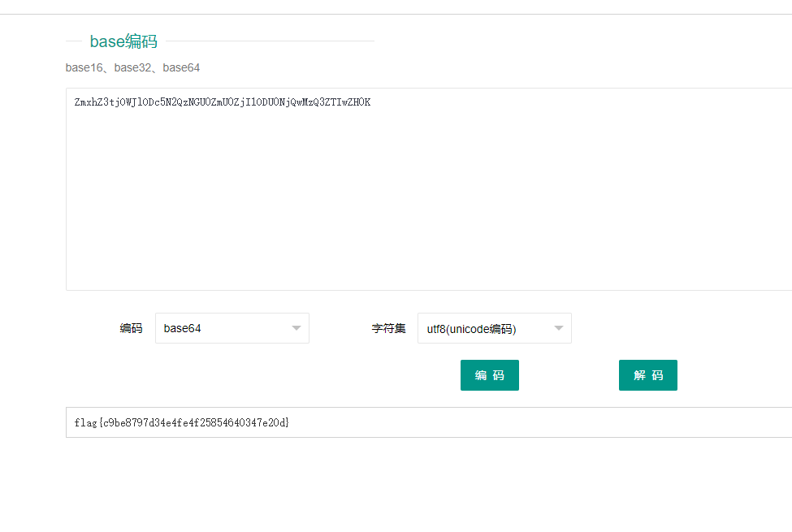The image size is (792, 532).
Task: Place cursor at end of encoded input string
Action: point(371,102)
